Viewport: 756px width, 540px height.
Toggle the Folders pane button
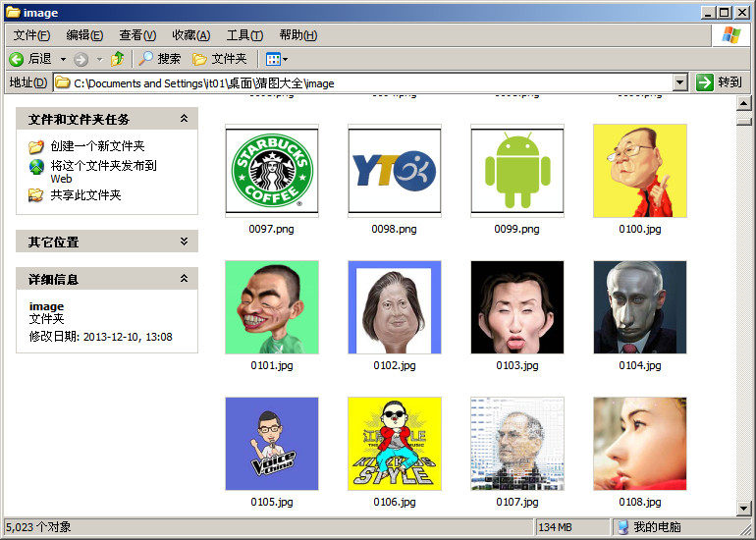[x=220, y=59]
